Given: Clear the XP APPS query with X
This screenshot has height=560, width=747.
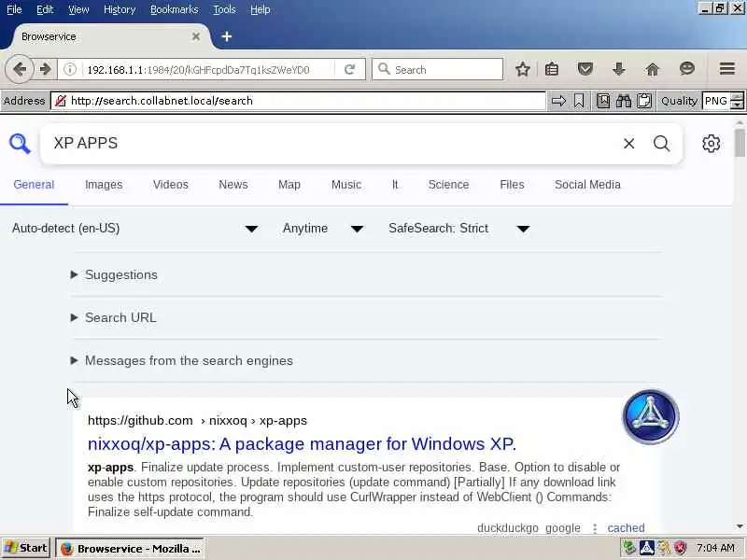Looking at the screenshot, I should tap(628, 144).
